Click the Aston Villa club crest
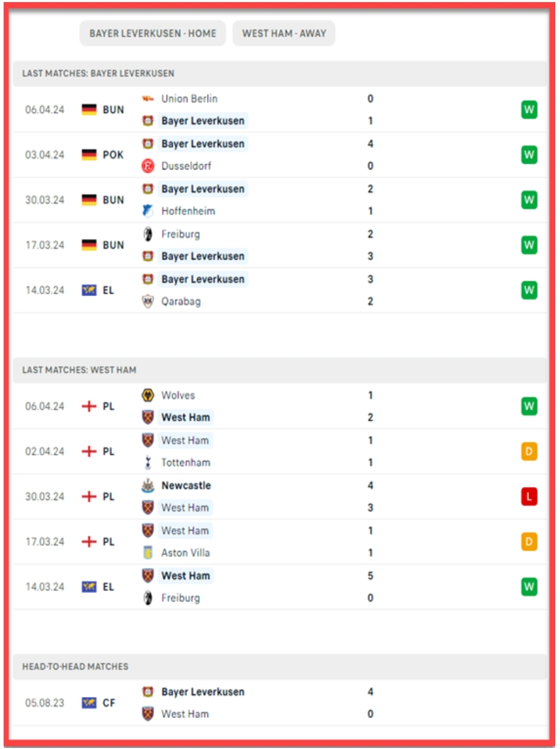This screenshot has width=560, height=749. click(148, 553)
